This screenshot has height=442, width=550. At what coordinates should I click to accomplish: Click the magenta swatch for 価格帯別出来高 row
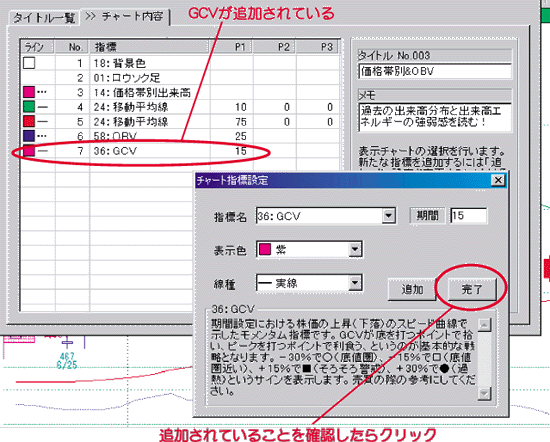tap(29, 92)
